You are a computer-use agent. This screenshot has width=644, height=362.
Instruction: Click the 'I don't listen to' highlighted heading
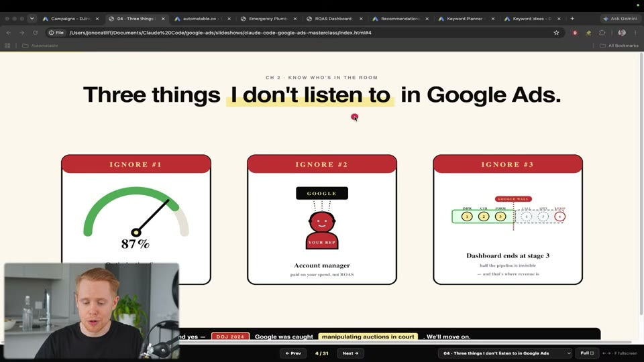pos(310,95)
